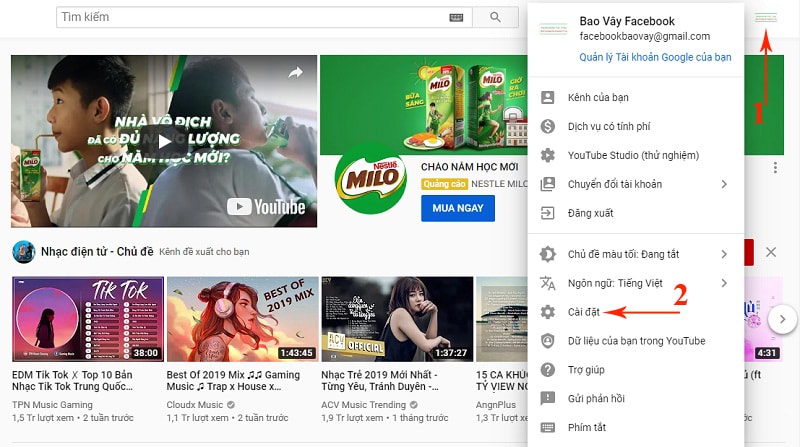Click the Milo round logo

[x=370, y=179]
